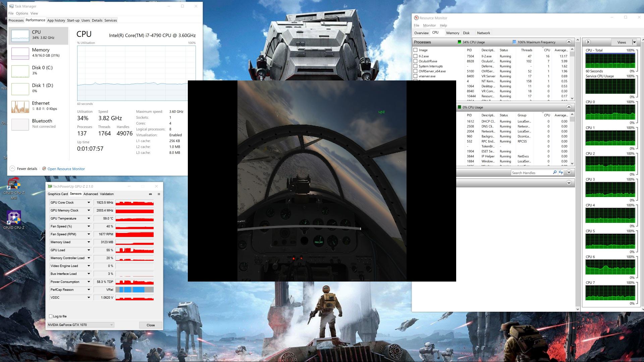Click Open Resource Monitor link
The width and height of the screenshot is (644, 362).
point(66,169)
